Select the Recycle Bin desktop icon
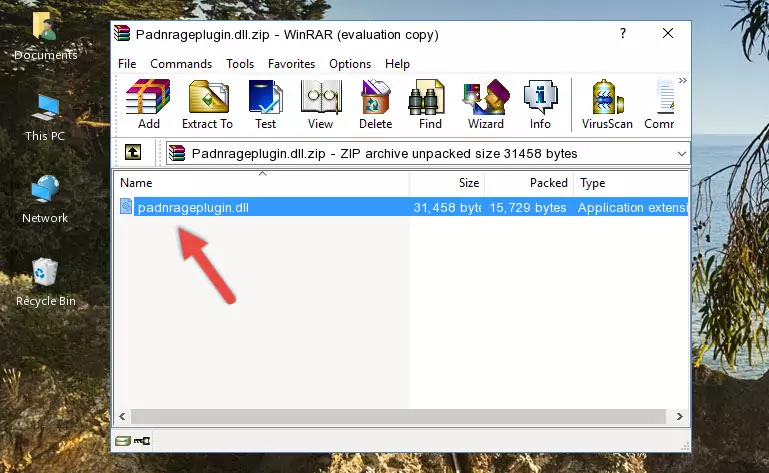The height and width of the screenshot is (473, 769). coord(46,282)
